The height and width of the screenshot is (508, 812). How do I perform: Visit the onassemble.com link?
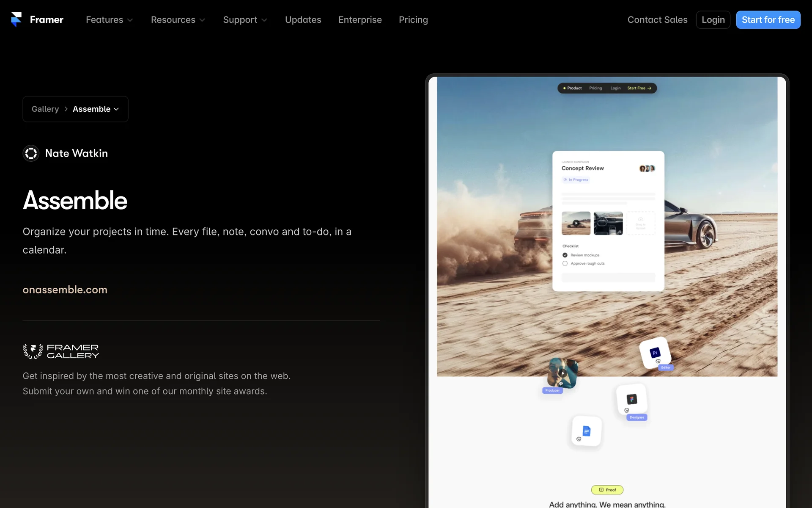tap(65, 290)
